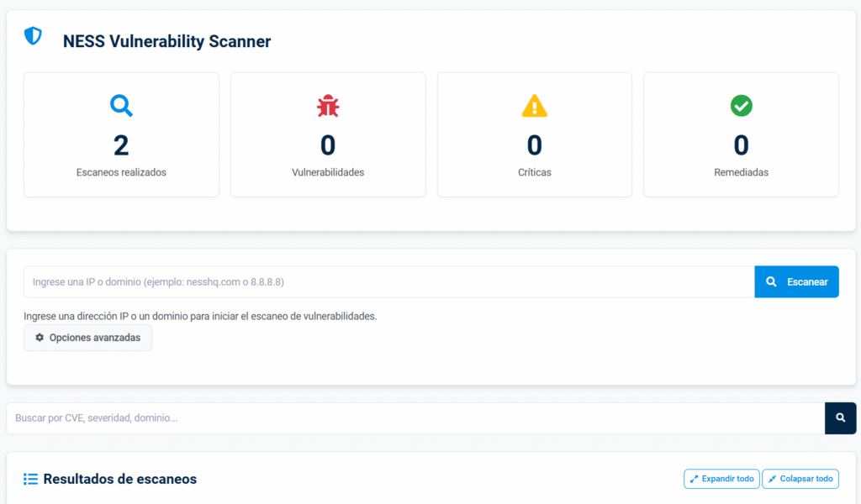
Task: Expand all results with Expandir todo
Action: [721, 479]
